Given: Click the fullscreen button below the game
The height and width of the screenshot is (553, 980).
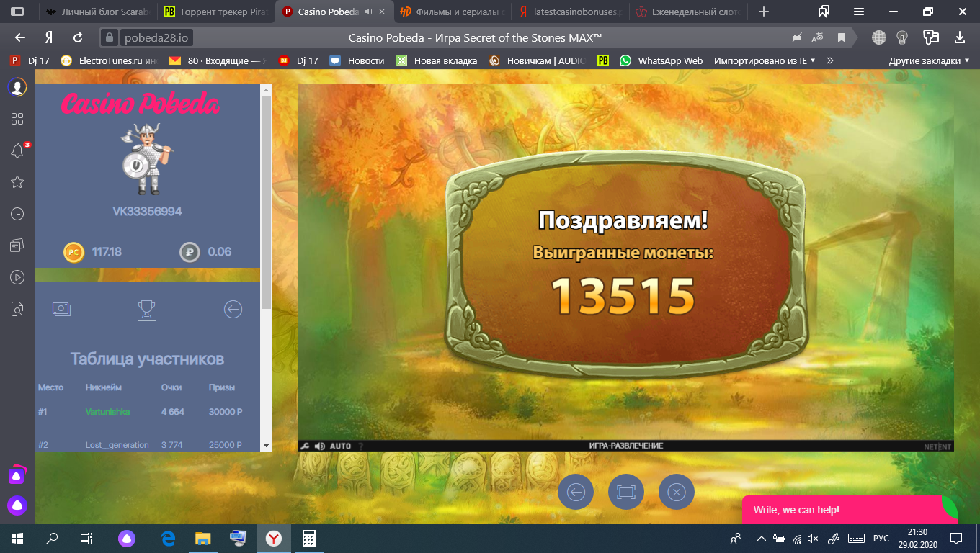Looking at the screenshot, I should point(625,492).
